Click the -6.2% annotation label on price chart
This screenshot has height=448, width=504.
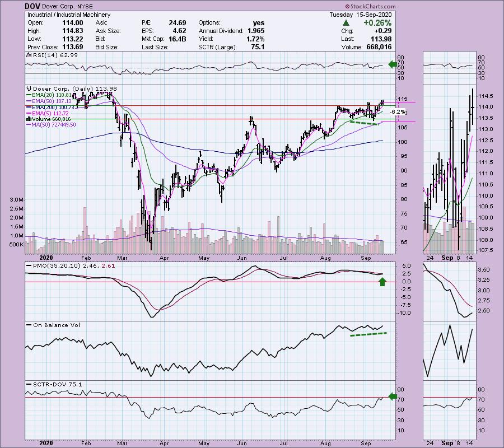(x=398, y=112)
